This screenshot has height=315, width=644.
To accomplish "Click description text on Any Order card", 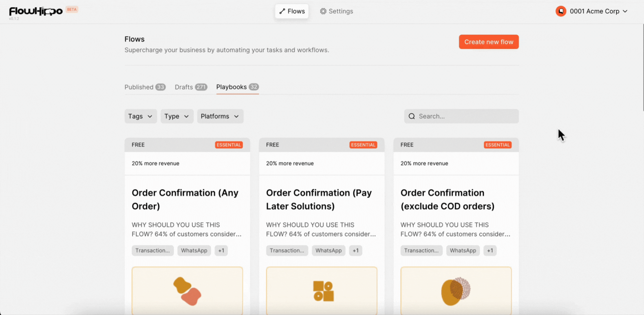I will click(186, 229).
